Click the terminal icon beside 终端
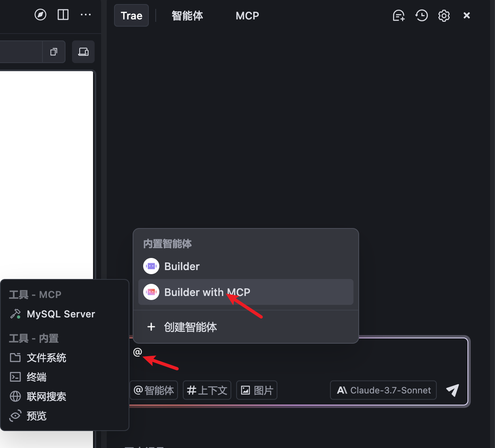This screenshot has height=448, width=495. pos(15,377)
